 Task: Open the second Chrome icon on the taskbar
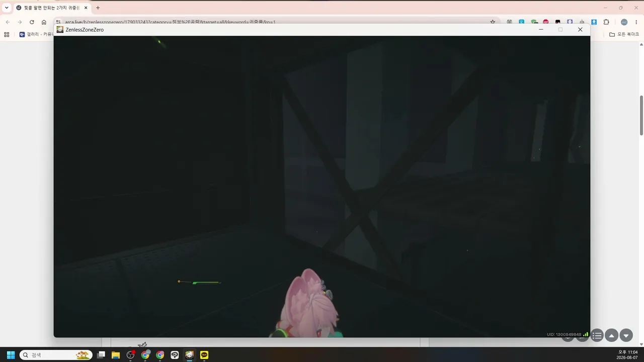pyautogui.click(x=160, y=355)
